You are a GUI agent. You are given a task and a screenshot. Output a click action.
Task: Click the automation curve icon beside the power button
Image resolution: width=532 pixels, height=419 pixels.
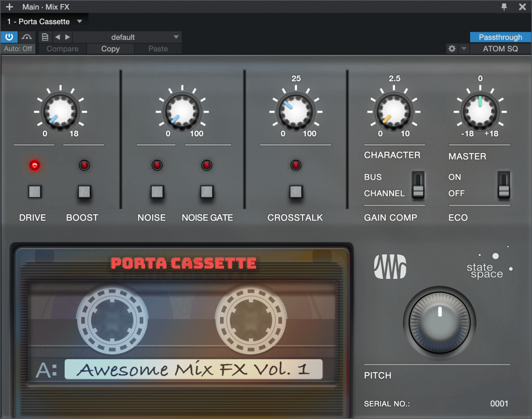coord(26,37)
